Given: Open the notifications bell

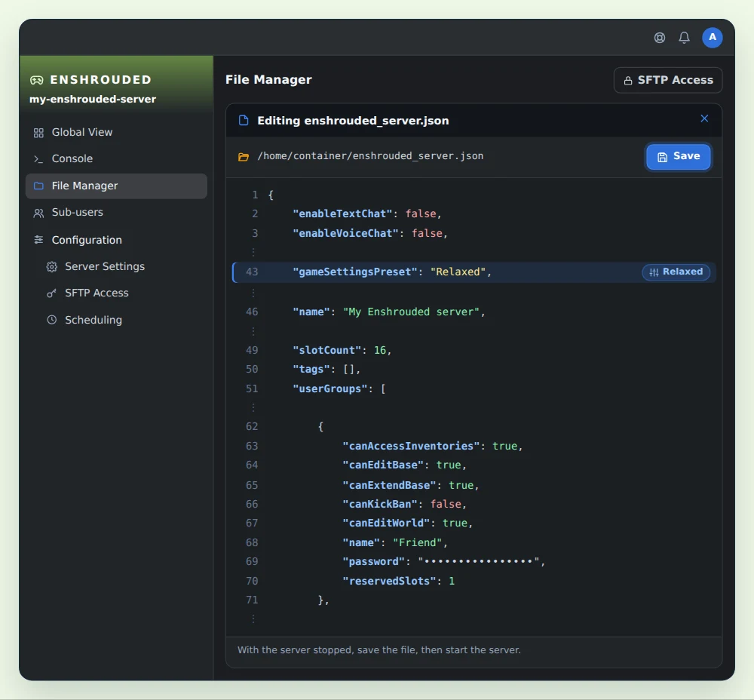Looking at the screenshot, I should point(684,38).
